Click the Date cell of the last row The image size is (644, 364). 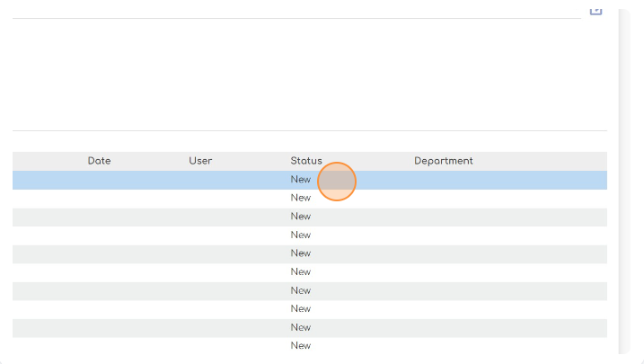[x=99, y=346]
